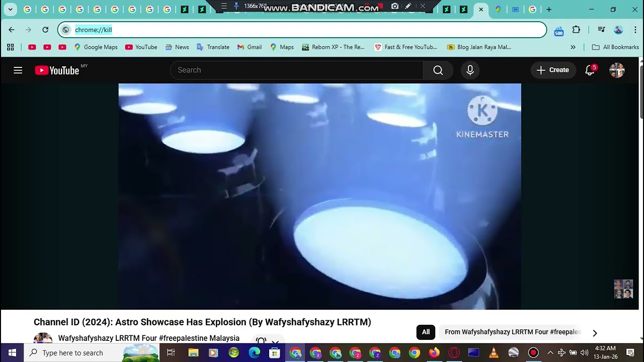Open the Chrome profile avatar menu
Screen dimensions: 644x362
pos(618,30)
